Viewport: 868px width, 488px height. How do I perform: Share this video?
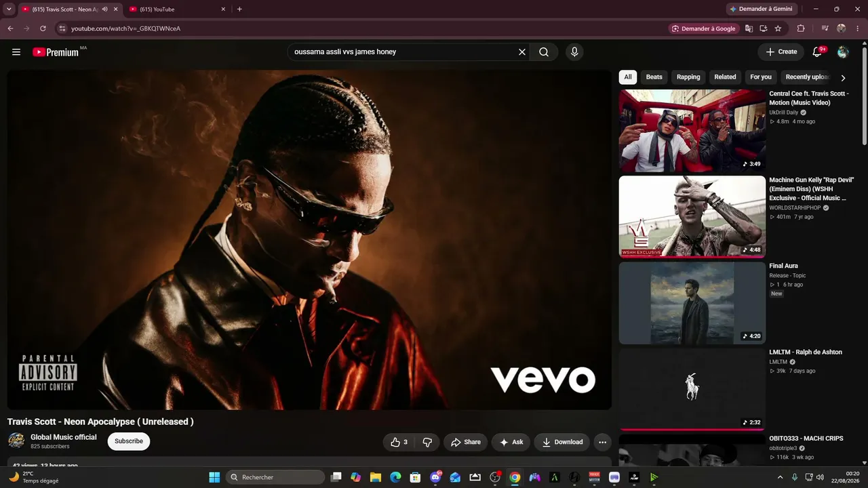[465, 442]
